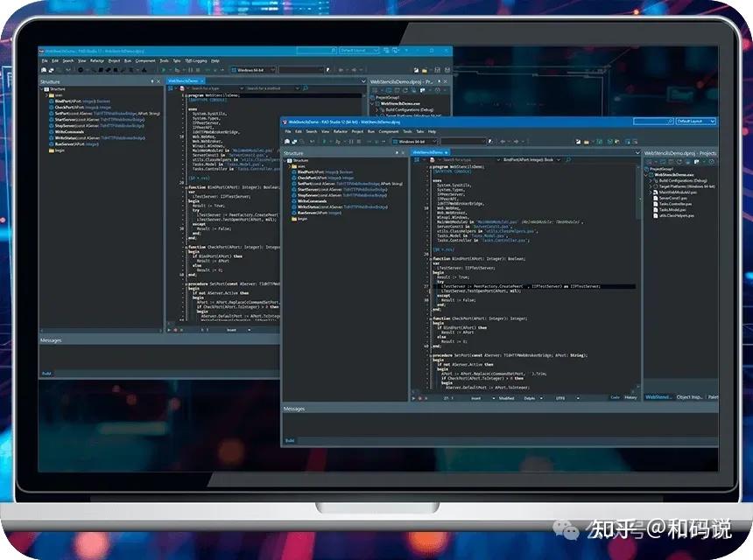Switch to the Refactor menu
This screenshot has height=560, width=753.
click(339, 131)
